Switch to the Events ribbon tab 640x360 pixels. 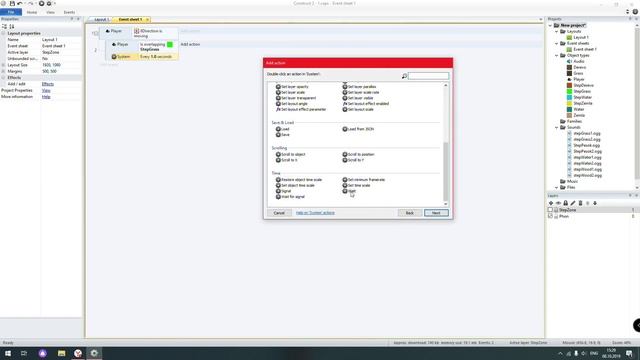click(69, 12)
